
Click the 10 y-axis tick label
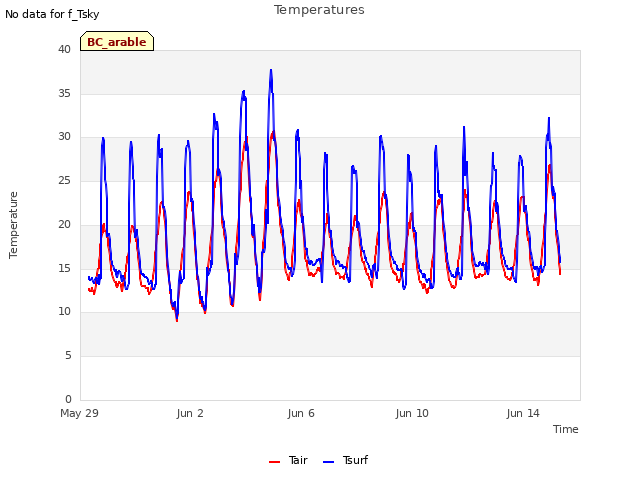click(x=64, y=311)
